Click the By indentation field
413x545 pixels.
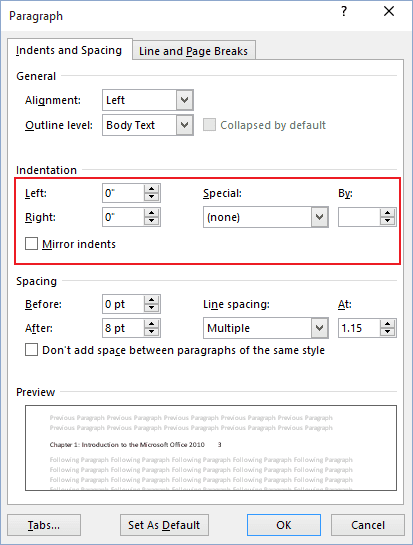pyautogui.click(x=359, y=217)
